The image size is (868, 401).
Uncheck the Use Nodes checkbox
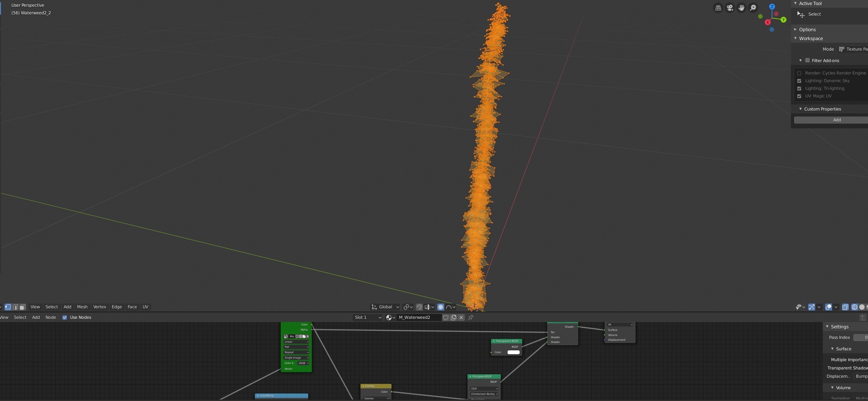[65, 318]
